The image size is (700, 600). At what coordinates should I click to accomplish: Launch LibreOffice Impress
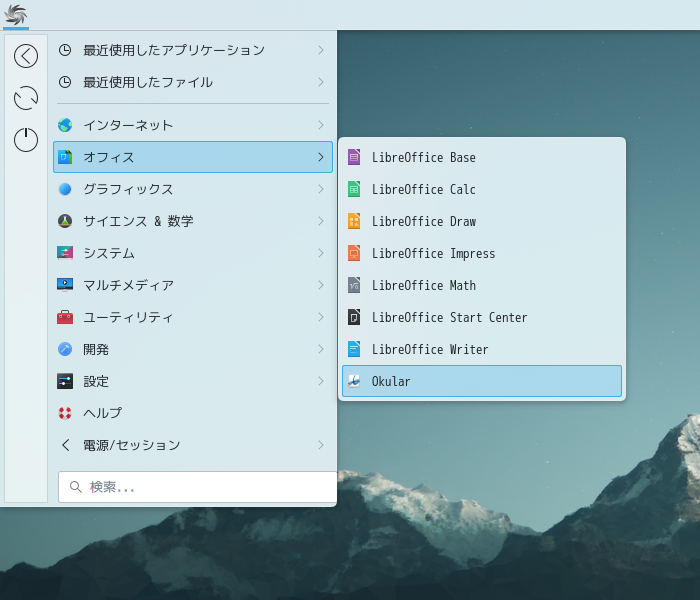[482, 253]
